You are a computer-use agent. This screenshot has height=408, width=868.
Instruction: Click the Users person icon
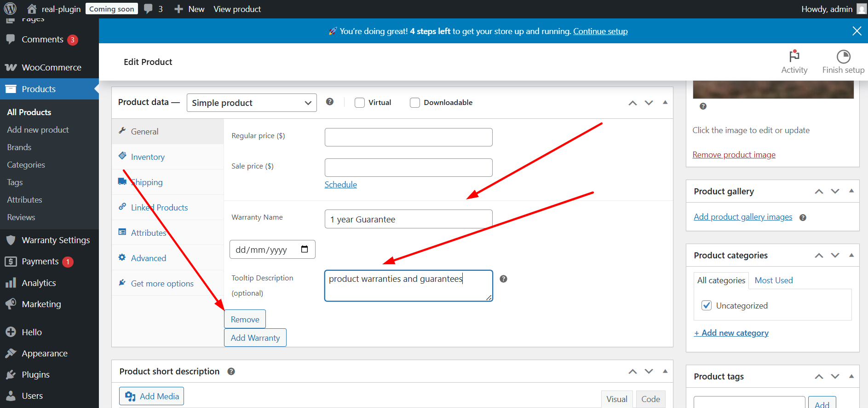(11, 396)
